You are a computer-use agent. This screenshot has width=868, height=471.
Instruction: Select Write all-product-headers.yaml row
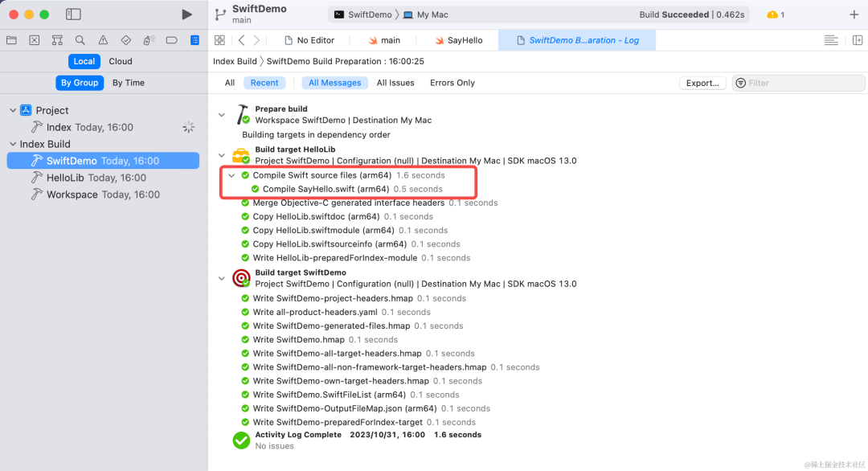click(x=335, y=312)
